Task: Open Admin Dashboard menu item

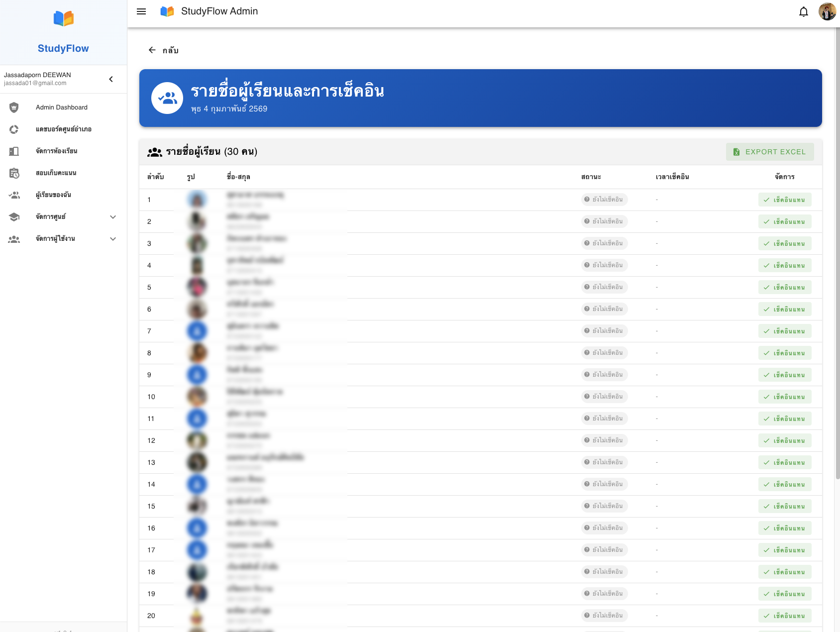Action: click(61, 107)
